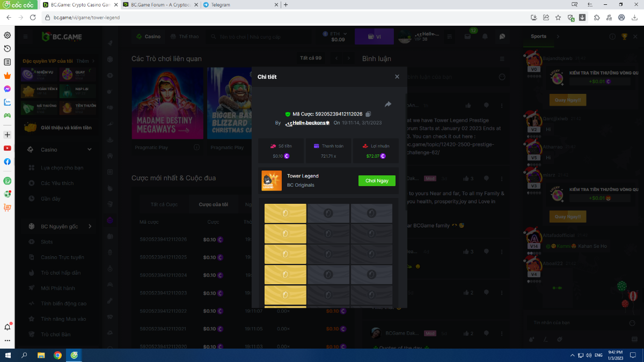Expand the BC Nguyên gốc section
Viewport: 644px width, 362px height.
tap(90, 226)
